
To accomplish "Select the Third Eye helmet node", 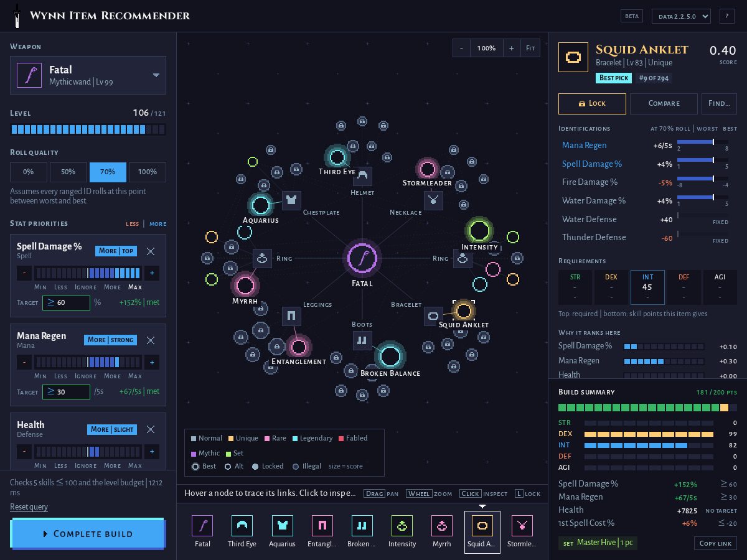I will pyautogui.click(x=337, y=156).
